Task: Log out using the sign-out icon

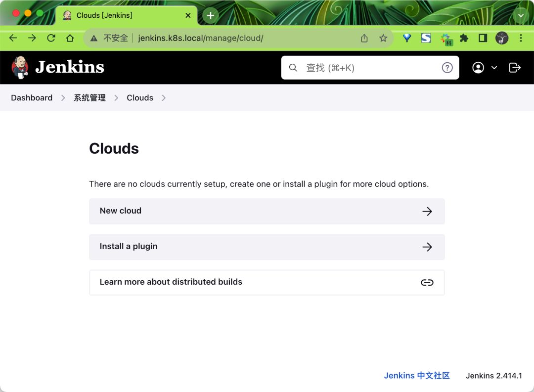Action: click(x=515, y=68)
